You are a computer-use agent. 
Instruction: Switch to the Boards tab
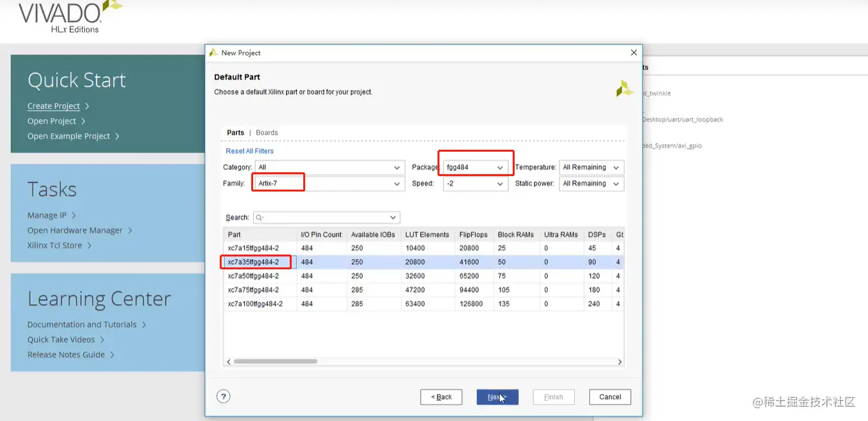267,132
